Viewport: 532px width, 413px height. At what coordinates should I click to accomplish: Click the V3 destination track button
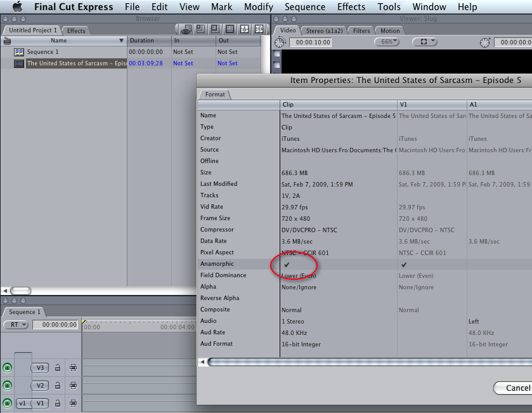[x=40, y=367]
